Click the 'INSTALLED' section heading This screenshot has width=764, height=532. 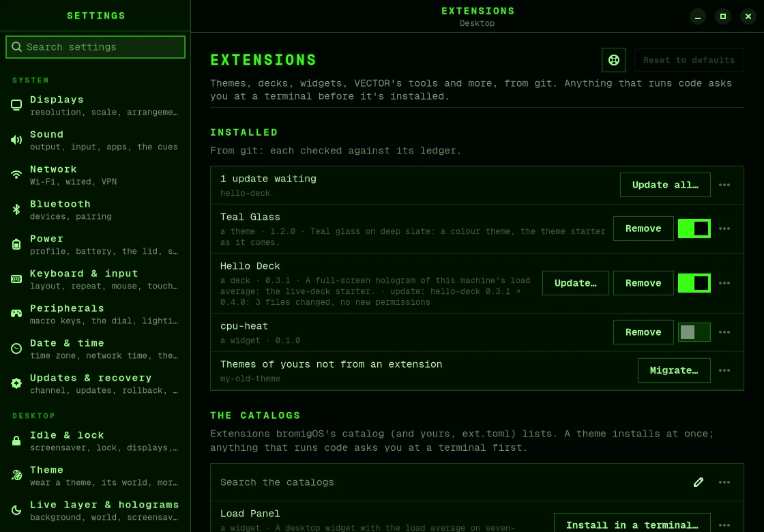click(244, 132)
